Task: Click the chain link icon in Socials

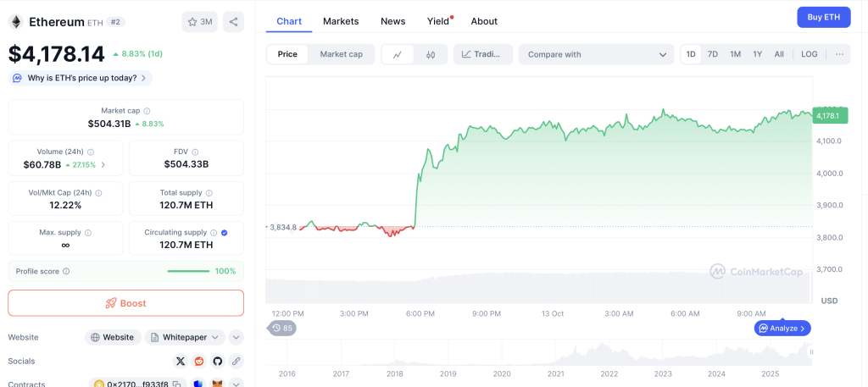Action: 236,361
